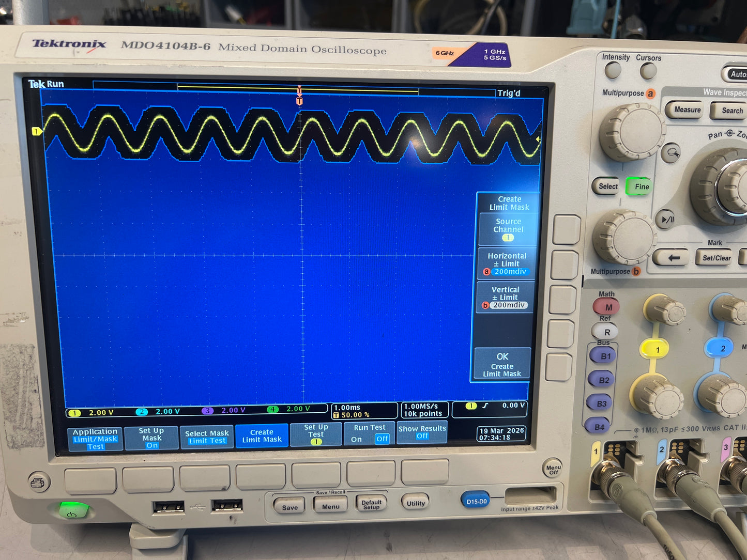Toggle the B2 bus button
This screenshot has height=560, width=747.
602,380
